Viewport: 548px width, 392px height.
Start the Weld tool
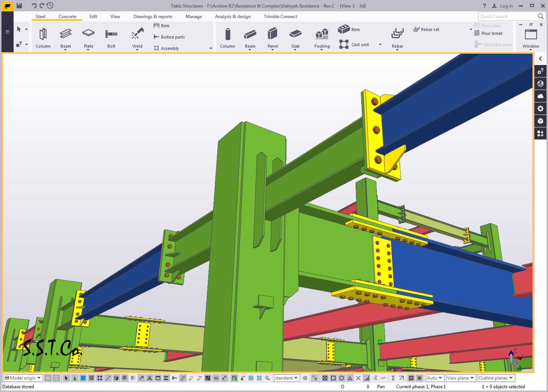tap(138, 38)
